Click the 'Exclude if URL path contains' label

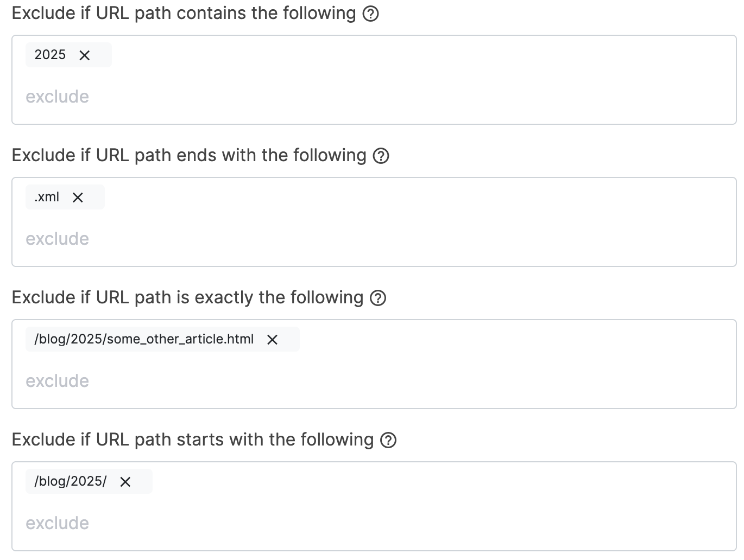click(184, 13)
